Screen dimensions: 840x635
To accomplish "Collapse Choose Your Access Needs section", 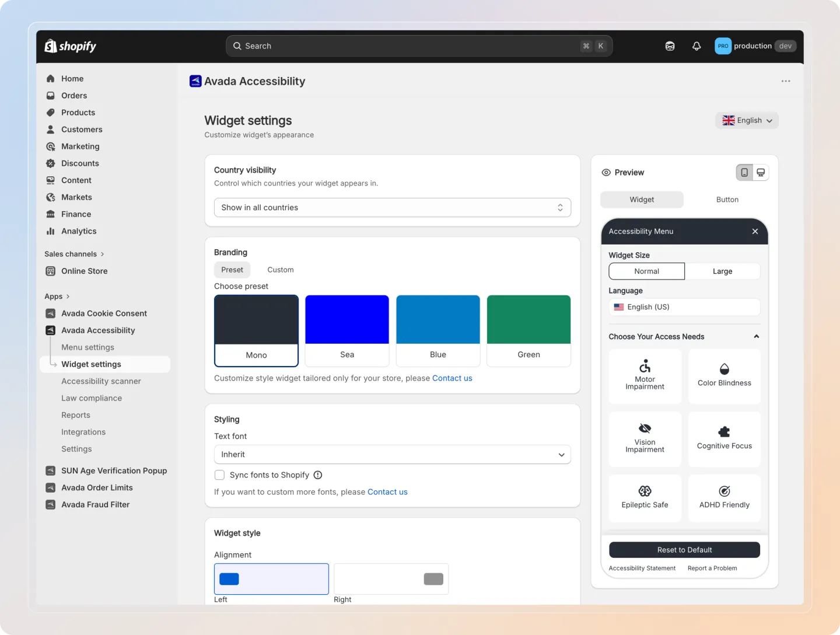I will 756,337.
